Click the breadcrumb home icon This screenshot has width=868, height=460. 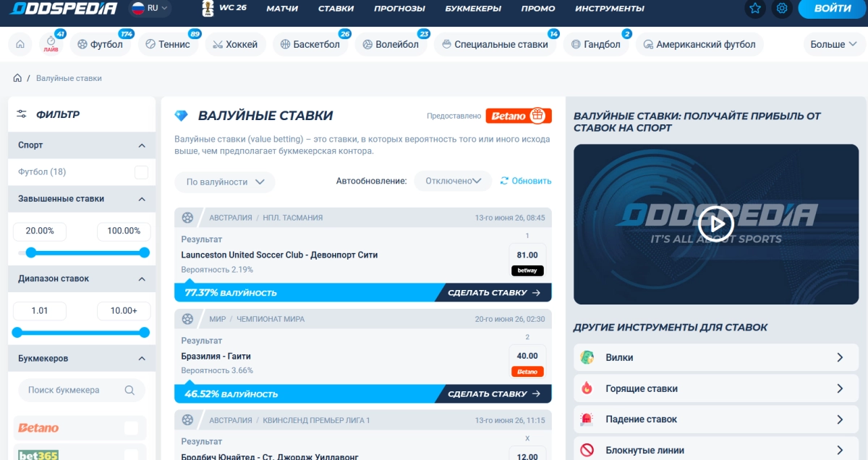(x=17, y=78)
